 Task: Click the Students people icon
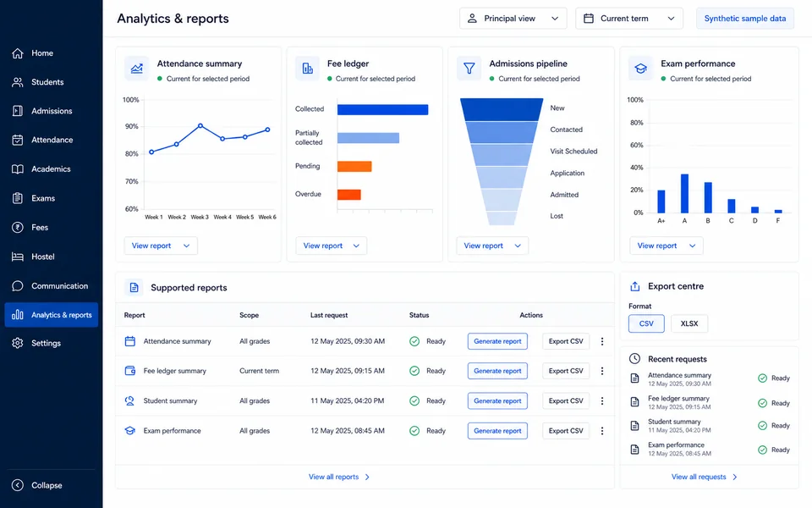18,82
